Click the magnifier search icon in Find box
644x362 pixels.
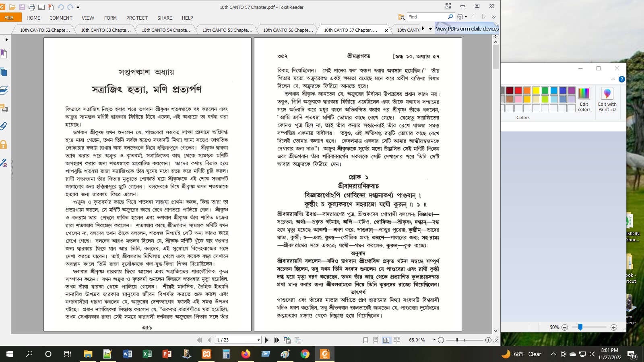(x=450, y=17)
